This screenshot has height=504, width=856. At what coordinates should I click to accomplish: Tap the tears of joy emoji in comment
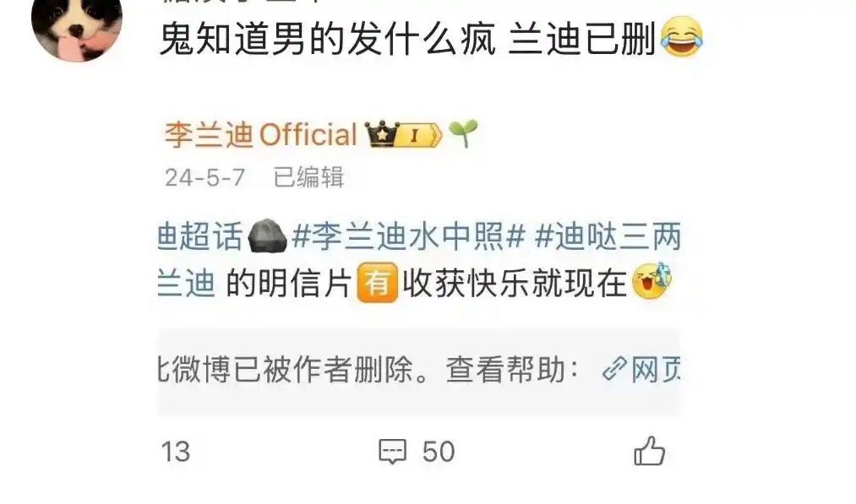point(681,36)
